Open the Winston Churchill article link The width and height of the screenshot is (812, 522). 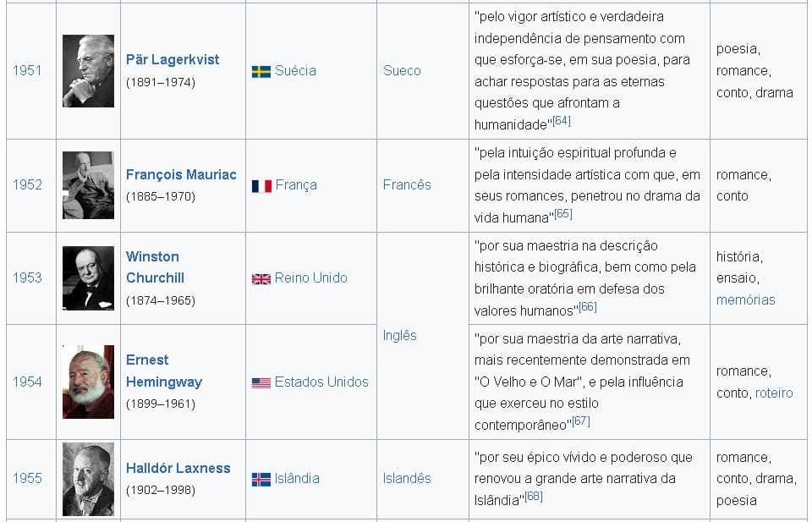pyautogui.click(x=153, y=266)
